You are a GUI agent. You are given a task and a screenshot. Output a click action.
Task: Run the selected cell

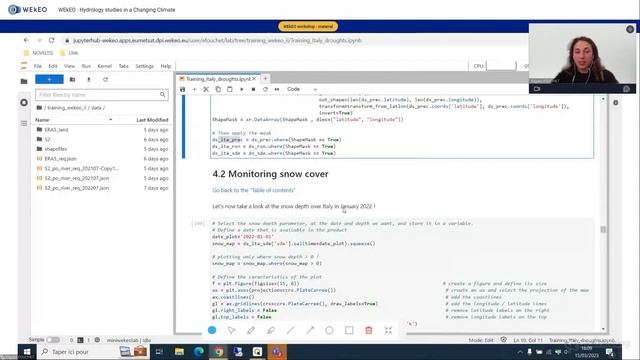pyautogui.click(x=242, y=89)
